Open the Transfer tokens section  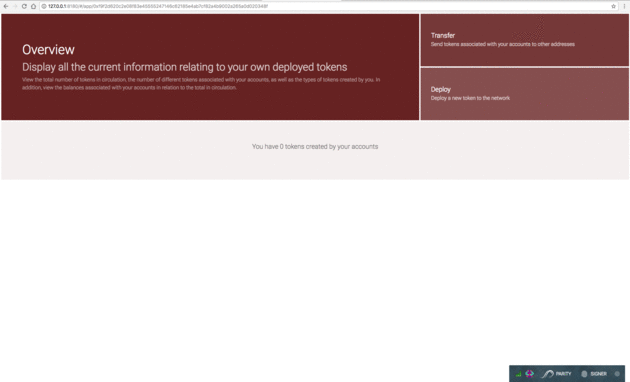pos(525,40)
